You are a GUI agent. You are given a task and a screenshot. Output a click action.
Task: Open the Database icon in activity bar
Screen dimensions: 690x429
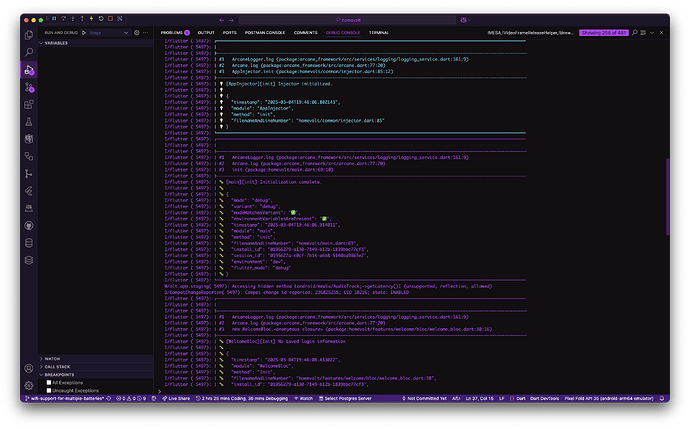click(x=29, y=243)
